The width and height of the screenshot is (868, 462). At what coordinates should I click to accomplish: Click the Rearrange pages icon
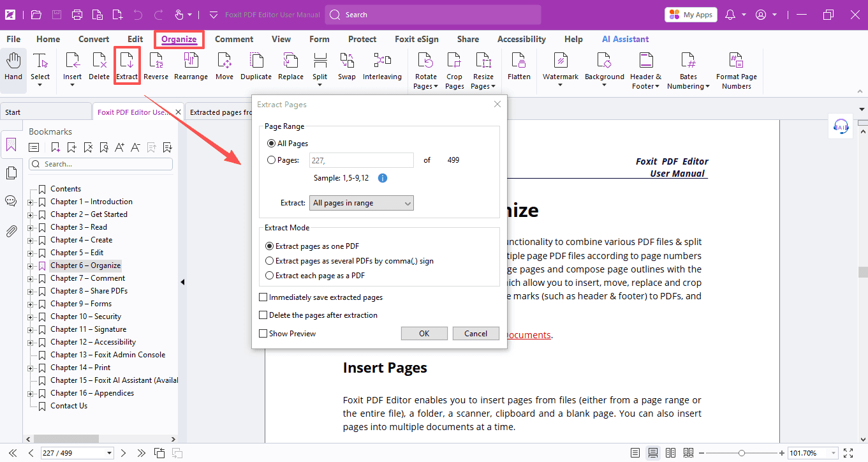[x=191, y=61]
